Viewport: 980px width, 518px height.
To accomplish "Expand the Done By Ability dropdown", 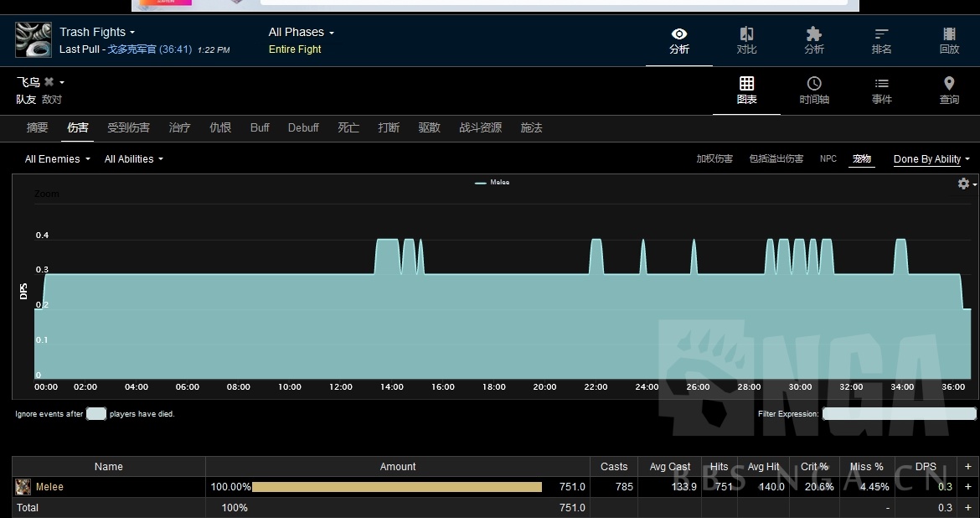I will coord(931,159).
